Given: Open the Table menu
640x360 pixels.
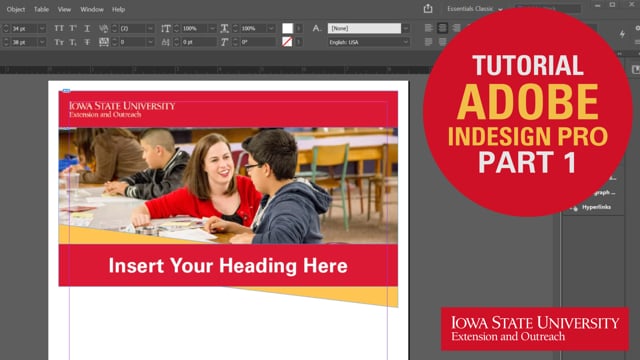Looking at the screenshot, I should coord(41,9).
